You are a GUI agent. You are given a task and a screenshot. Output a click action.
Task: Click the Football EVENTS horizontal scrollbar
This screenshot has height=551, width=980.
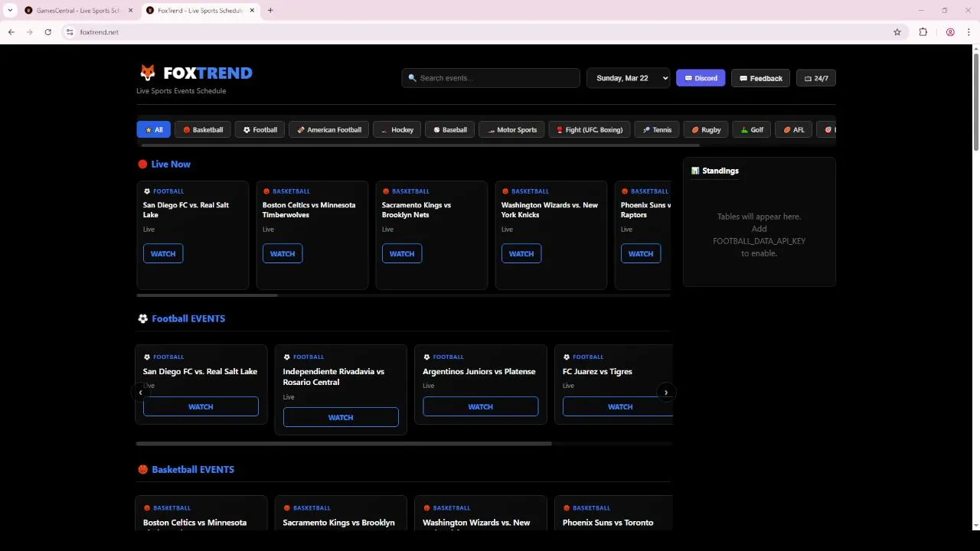click(x=344, y=443)
